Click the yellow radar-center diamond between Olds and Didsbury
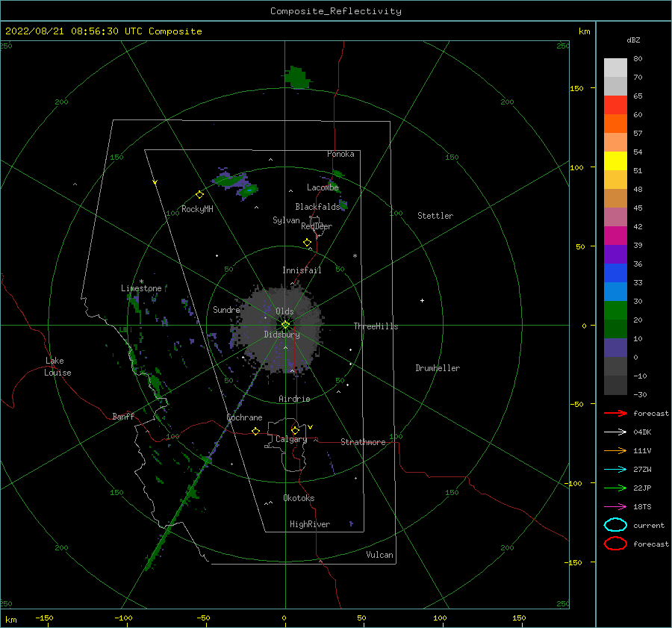Viewport: 672px width, 628px height. (x=285, y=325)
